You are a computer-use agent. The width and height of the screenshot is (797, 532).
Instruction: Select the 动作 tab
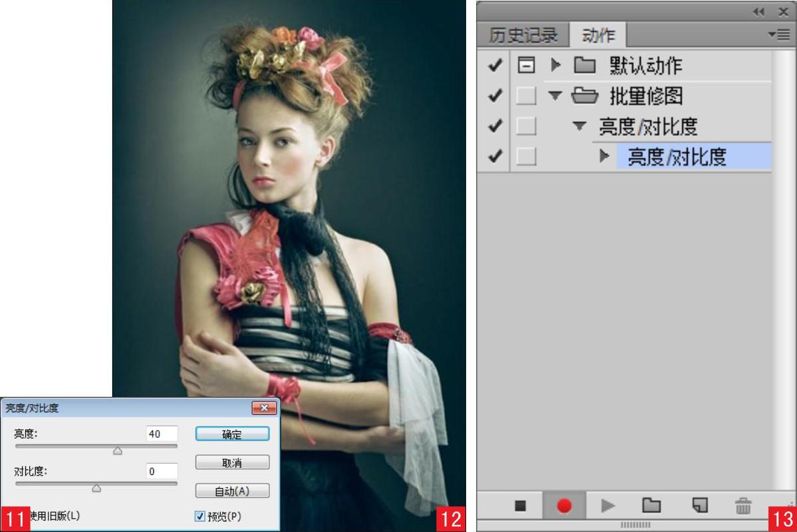pyautogui.click(x=599, y=35)
